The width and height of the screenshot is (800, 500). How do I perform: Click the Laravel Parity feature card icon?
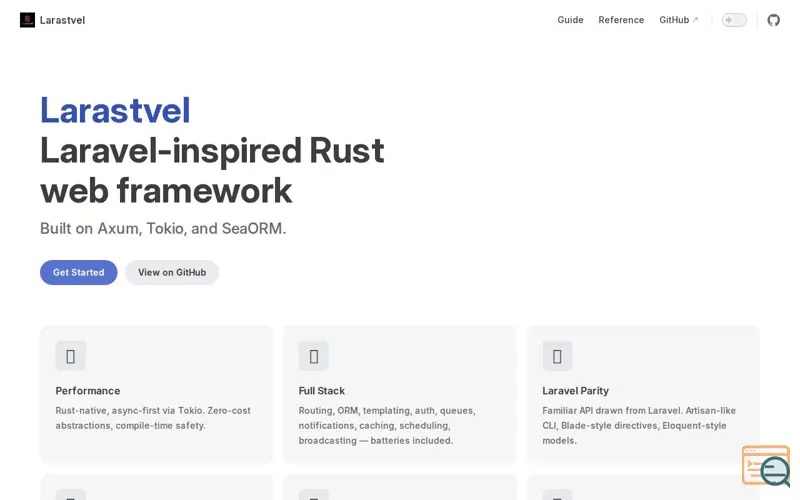(557, 356)
